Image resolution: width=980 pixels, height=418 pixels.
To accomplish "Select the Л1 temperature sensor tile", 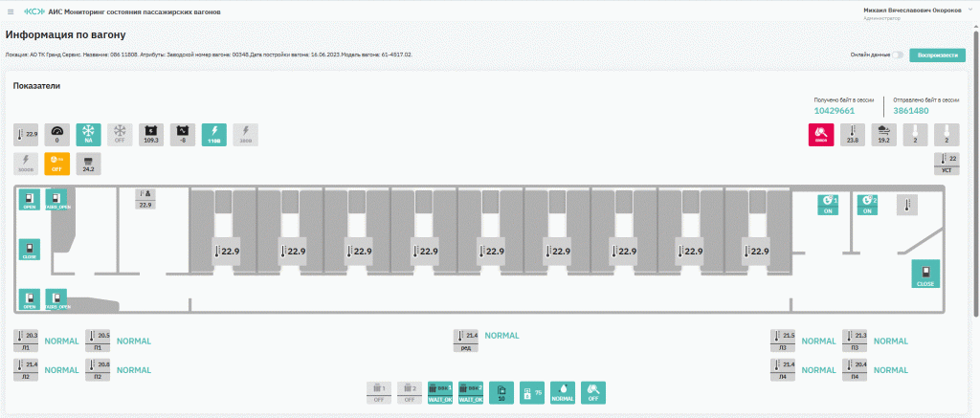I will pyautogui.click(x=26, y=341).
